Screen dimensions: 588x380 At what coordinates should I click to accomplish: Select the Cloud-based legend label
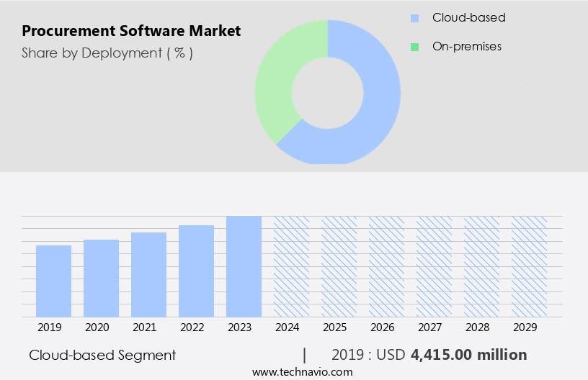[x=468, y=18]
